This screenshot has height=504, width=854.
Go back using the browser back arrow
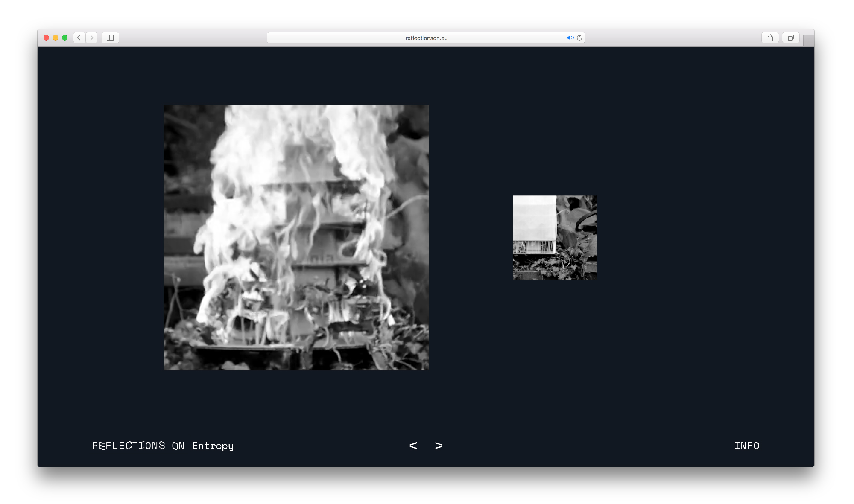tap(79, 38)
